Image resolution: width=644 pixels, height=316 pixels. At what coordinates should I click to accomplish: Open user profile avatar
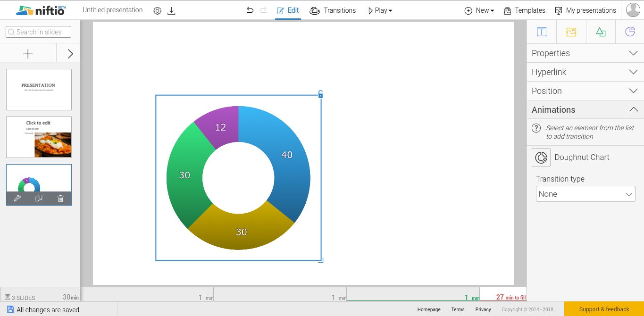click(633, 10)
